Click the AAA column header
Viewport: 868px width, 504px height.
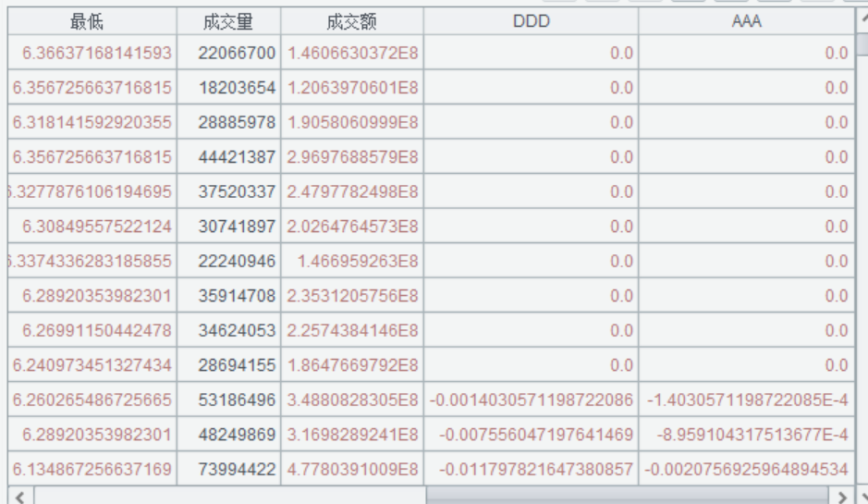[x=746, y=21]
